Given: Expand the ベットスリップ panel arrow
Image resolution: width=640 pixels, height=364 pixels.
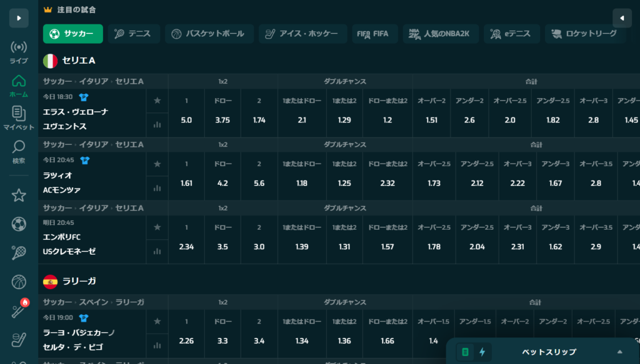Looking at the screenshot, I should (619, 352).
